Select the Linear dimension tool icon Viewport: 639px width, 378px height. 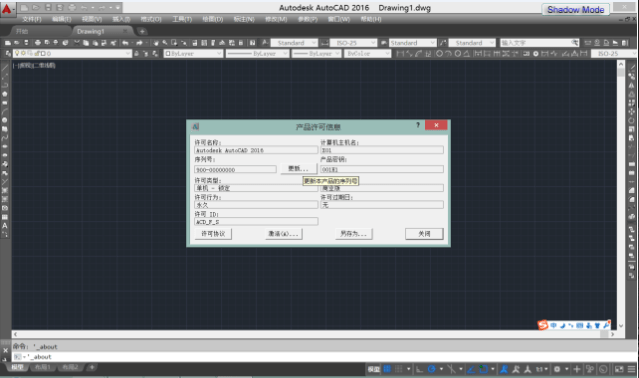(400, 53)
